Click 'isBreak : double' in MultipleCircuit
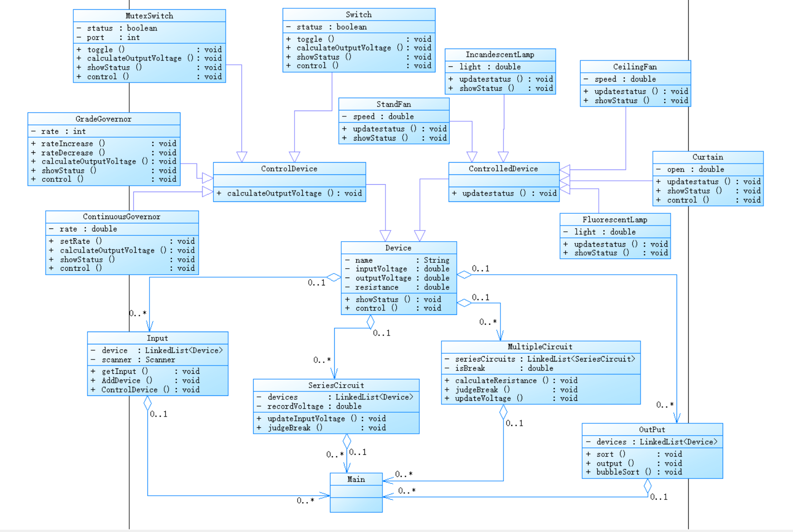The image size is (793, 532). coord(499,368)
